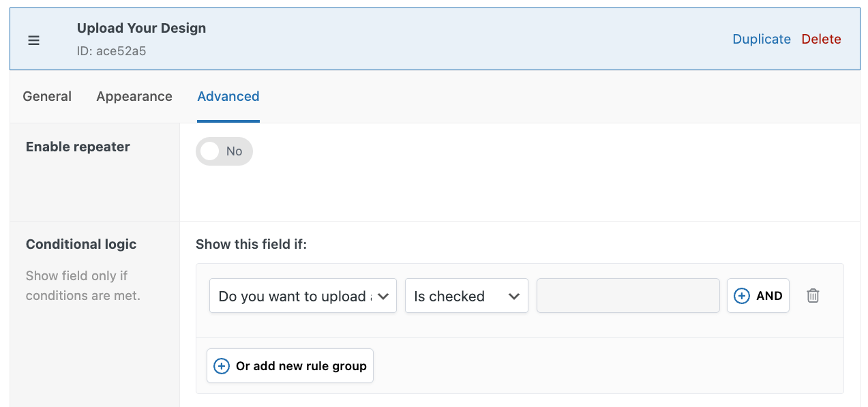Click the field ID ace52a5 text
The height and width of the screenshot is (407, 868).
112,51
